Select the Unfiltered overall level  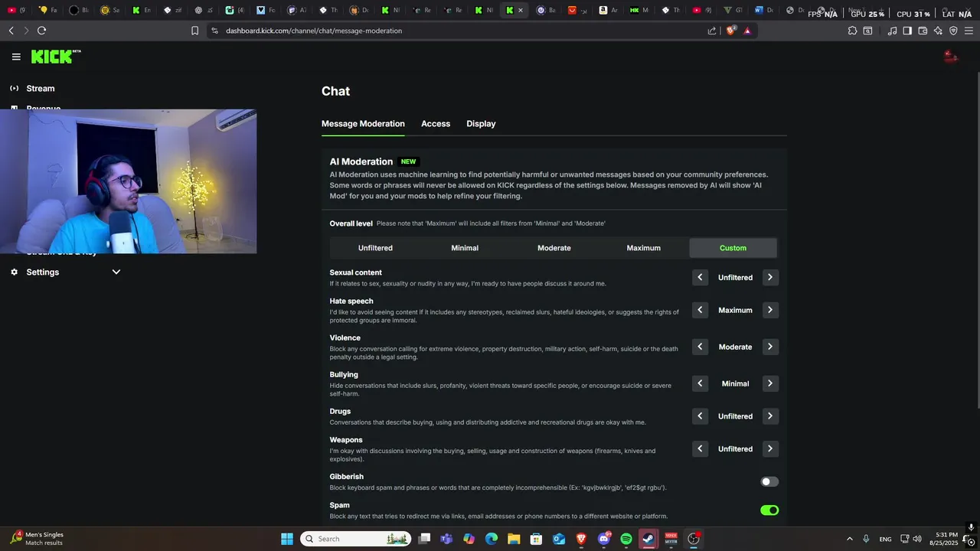[375, 248]
